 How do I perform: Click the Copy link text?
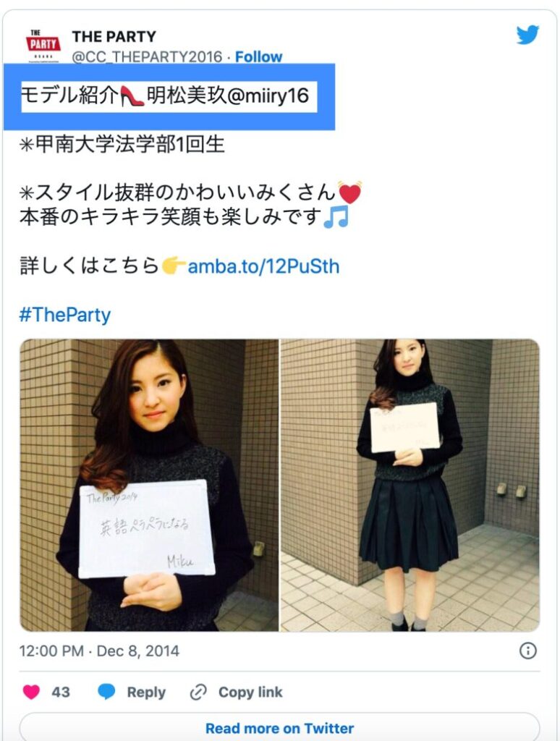(250, 693)
